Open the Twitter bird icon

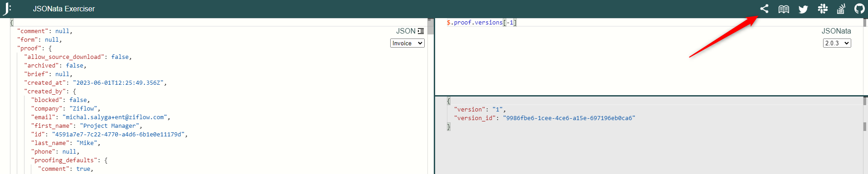click(x=803, y=9)
